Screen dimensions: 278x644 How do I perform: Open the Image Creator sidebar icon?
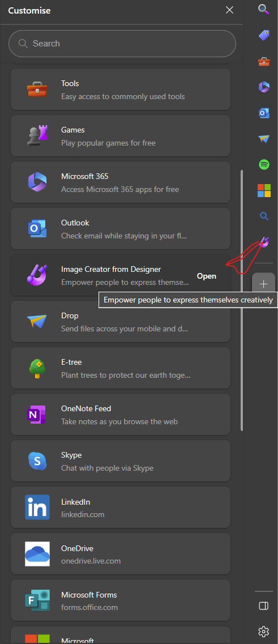click(x=265, y=242)
